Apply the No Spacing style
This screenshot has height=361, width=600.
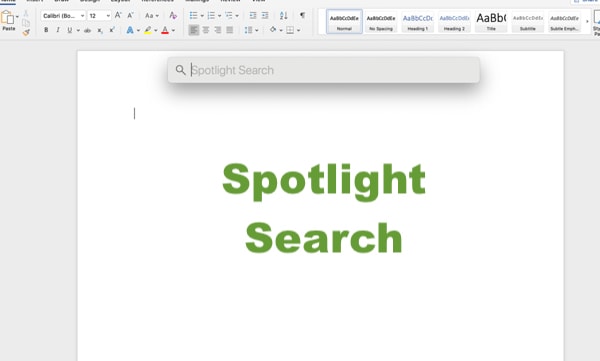pos(381,21)
